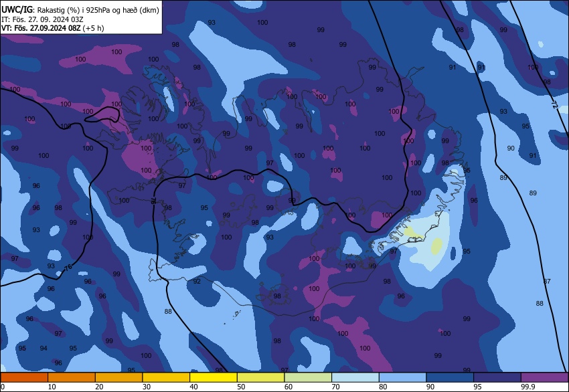Viewport: 569px width, 392px height.
Task: Select the 50–60 pale yellow legend swatch
Action: (x=261, y=377)
